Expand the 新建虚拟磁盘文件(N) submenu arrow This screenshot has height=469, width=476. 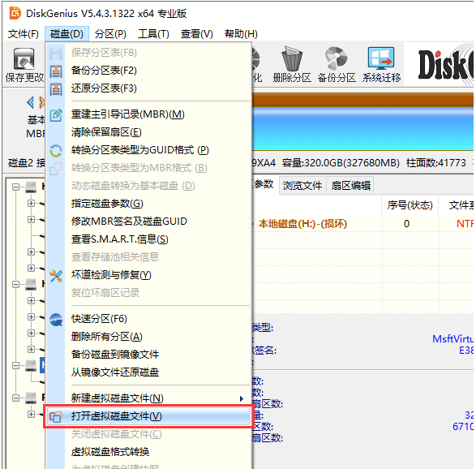(x=242, y=398)
